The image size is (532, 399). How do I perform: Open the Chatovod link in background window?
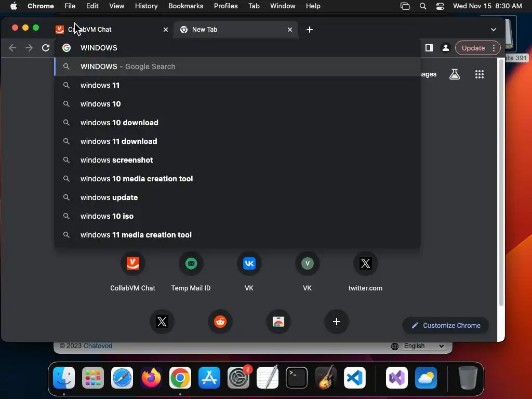(x=98, y=345)
